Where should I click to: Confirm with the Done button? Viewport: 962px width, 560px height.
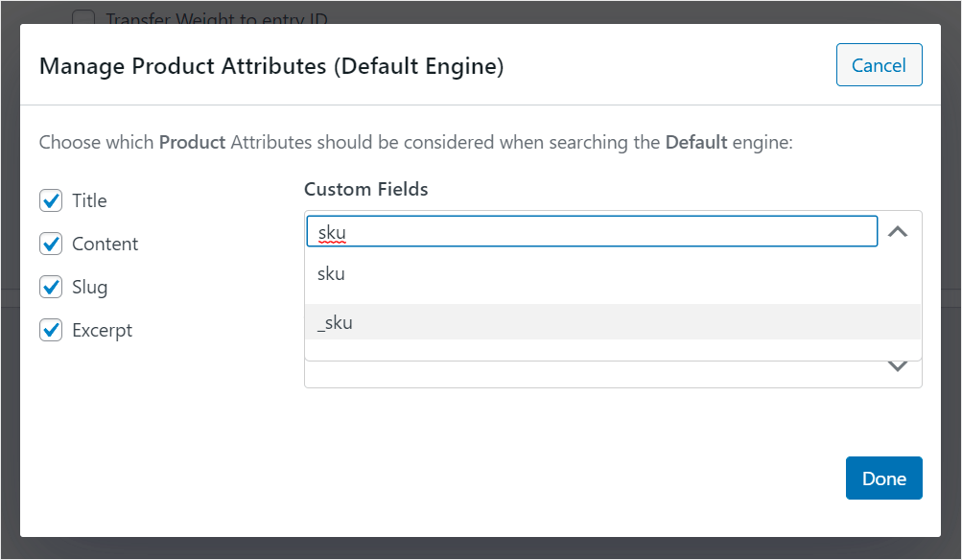click(x=883, y=478)
